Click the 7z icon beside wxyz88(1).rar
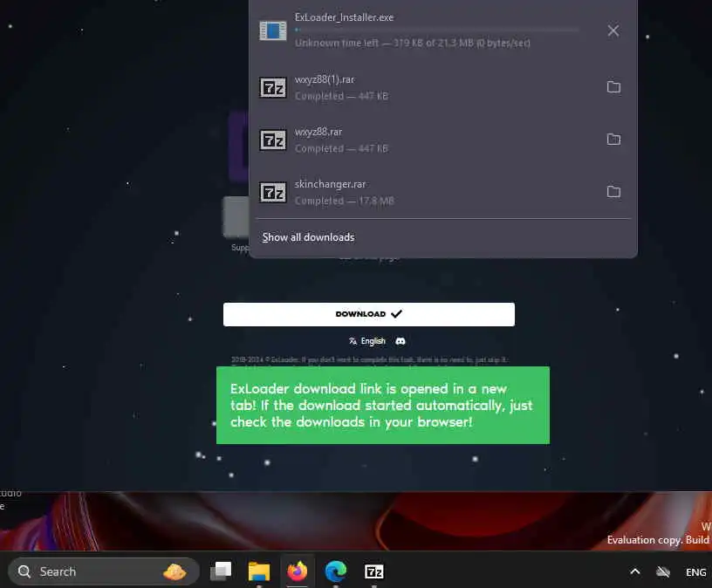 (x=273, y=87)
